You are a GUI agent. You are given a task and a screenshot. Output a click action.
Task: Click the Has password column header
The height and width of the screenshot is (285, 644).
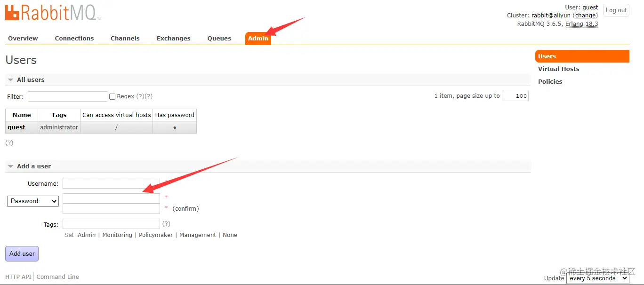pyautogui.click(x=175, y=115)
